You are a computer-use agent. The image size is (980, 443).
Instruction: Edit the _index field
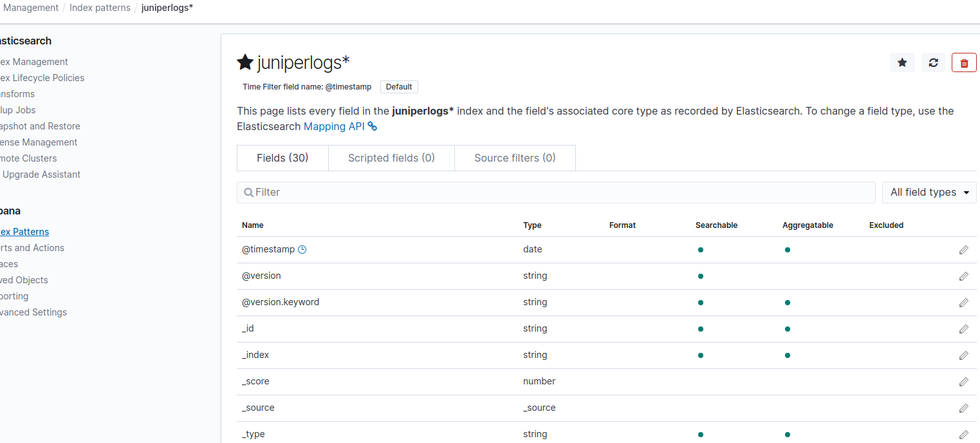pyautogui.click(x=963, y=355)
